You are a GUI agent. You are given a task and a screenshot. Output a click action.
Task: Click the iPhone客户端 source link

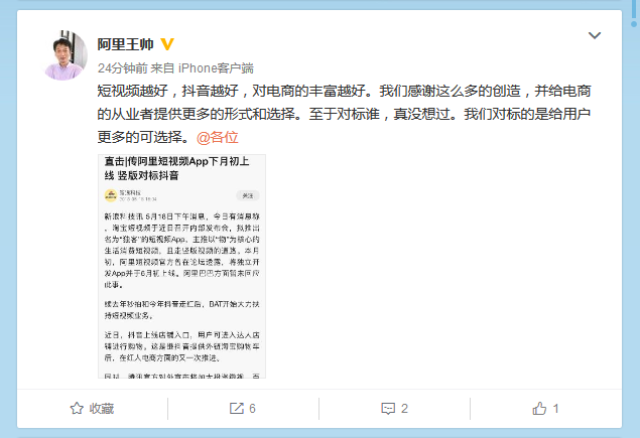click(216, 68)
